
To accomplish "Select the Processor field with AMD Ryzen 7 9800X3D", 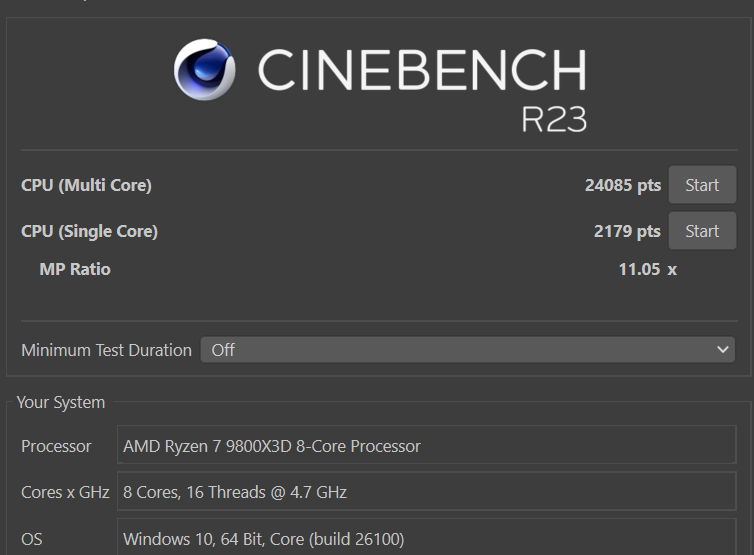I will (427, 445).
